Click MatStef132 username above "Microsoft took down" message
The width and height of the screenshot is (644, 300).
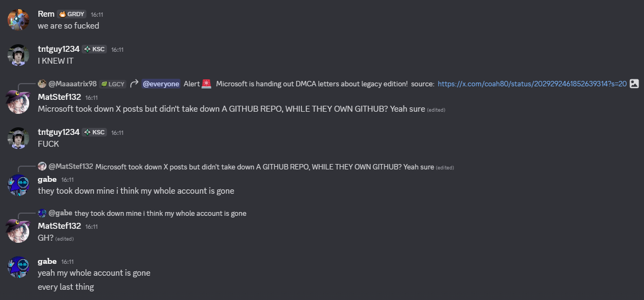[x=59, y=97]
